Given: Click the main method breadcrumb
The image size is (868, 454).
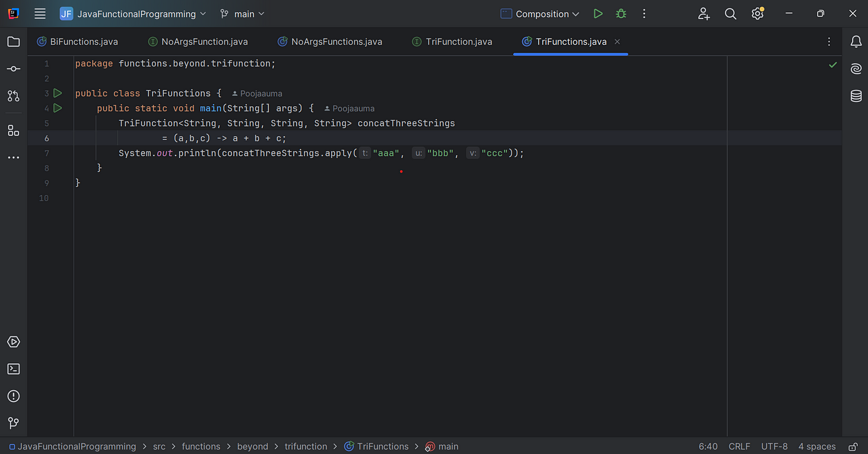Looking at the screenshot, I should point(442,446).
